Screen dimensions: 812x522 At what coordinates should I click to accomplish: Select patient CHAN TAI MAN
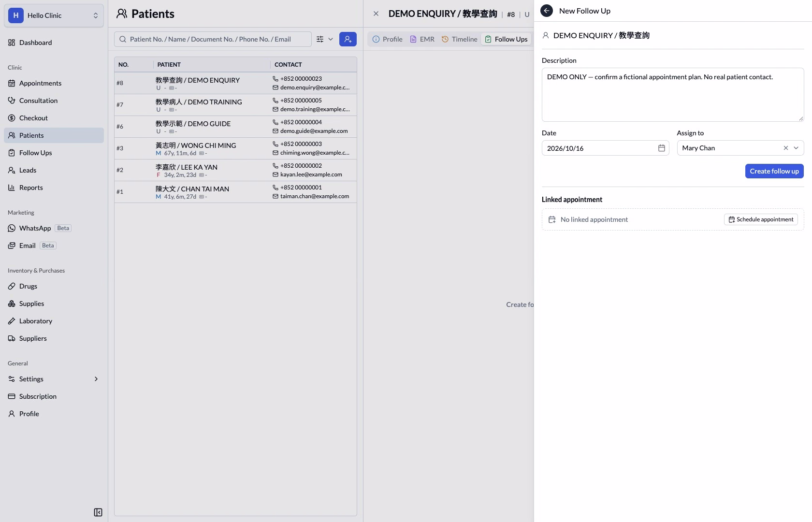[235, 192]
